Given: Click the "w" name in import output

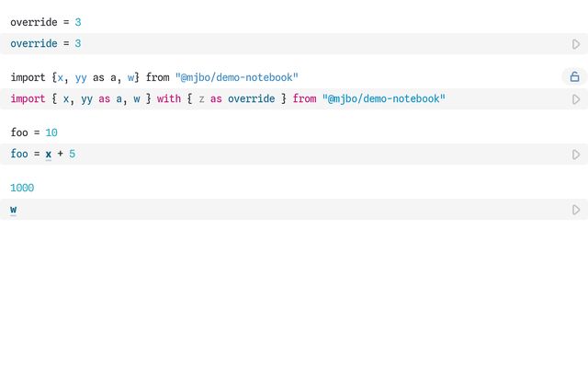Looking at the screenshot, I should 132,77.
